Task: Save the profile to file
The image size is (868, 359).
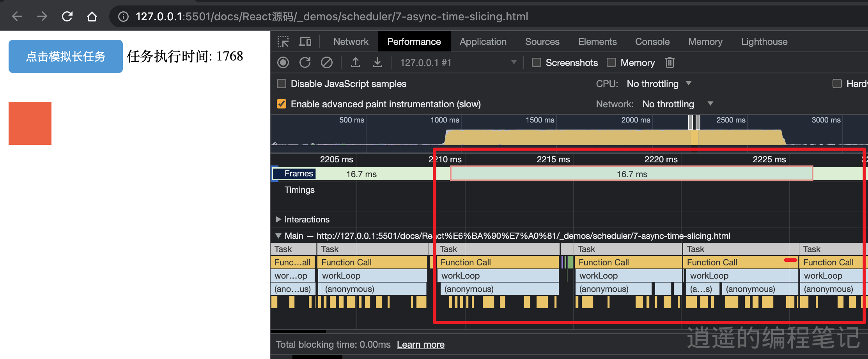Action: click(x=377, y=62)
